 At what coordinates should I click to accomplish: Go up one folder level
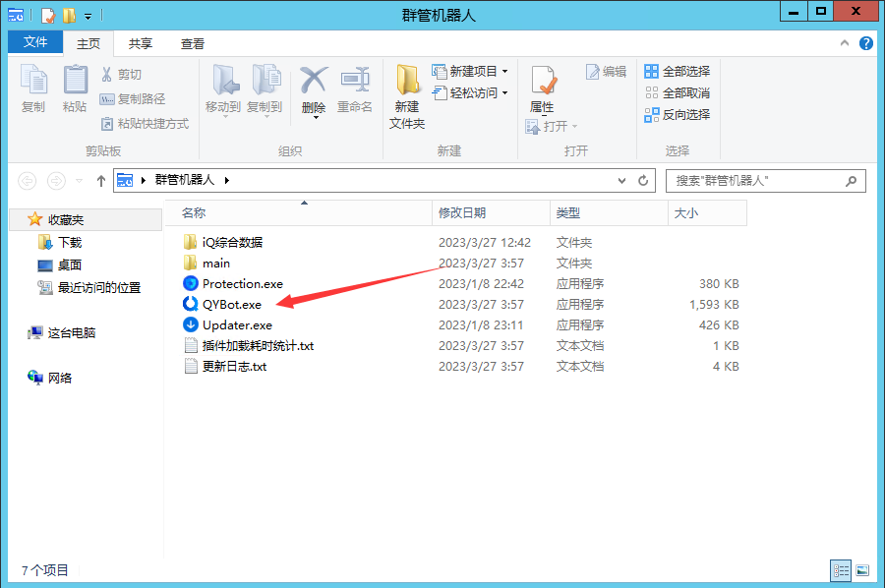point(101,181)
